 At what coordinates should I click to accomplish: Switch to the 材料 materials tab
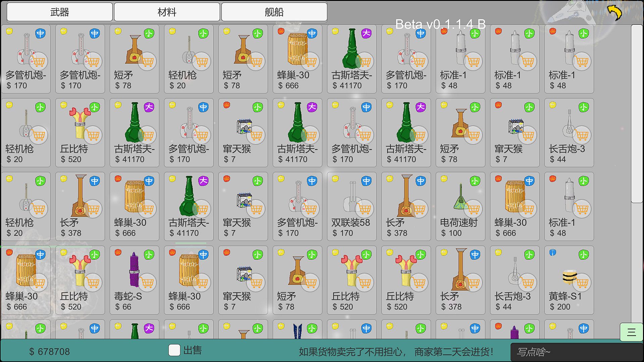tap(167, 12)
